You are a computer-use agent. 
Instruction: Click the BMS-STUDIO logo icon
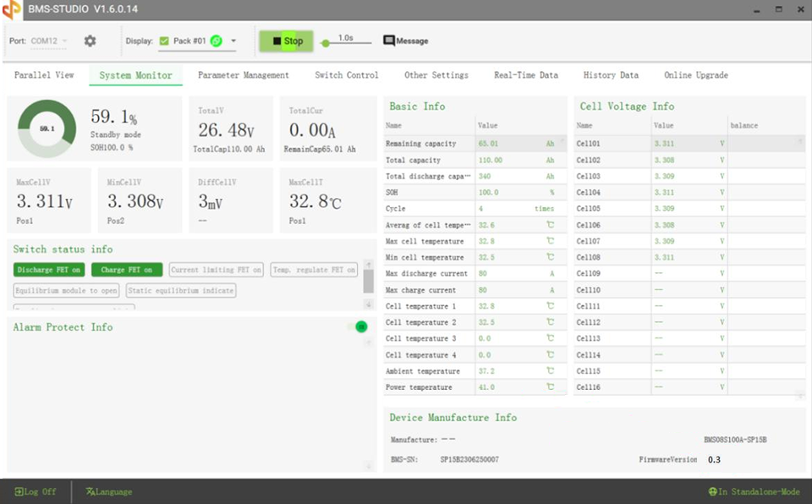coord(12,9)
